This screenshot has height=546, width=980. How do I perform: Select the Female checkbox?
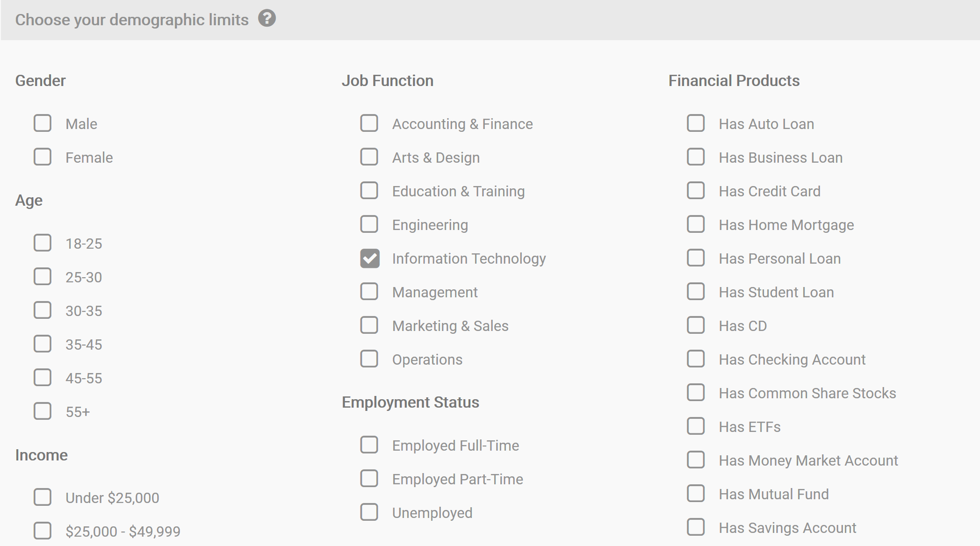coord(43,157)
